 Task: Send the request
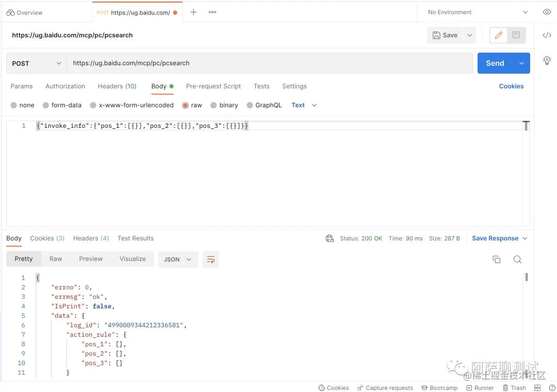495,63
